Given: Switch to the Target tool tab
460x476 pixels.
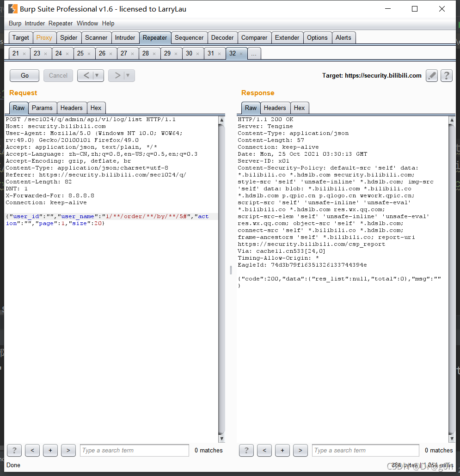Looking at the screenshot, I should pos(21,37).
